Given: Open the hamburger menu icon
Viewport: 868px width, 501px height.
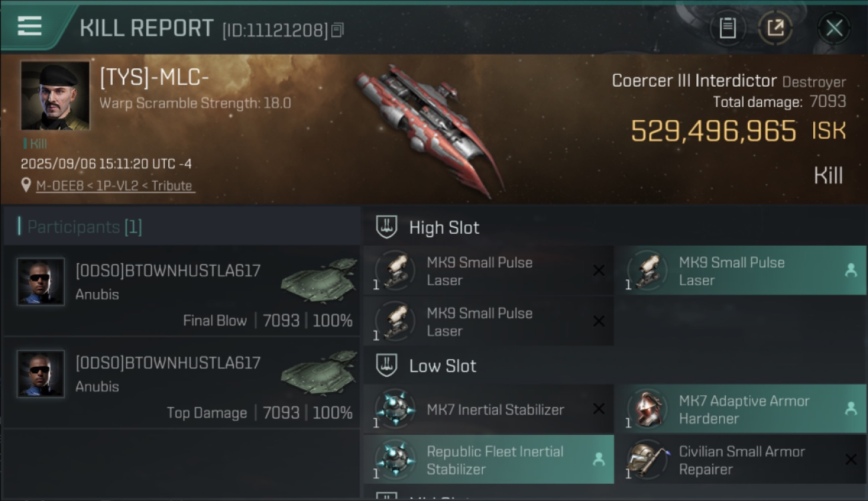Looking at the screenshot, I should [x=29, y=27].
